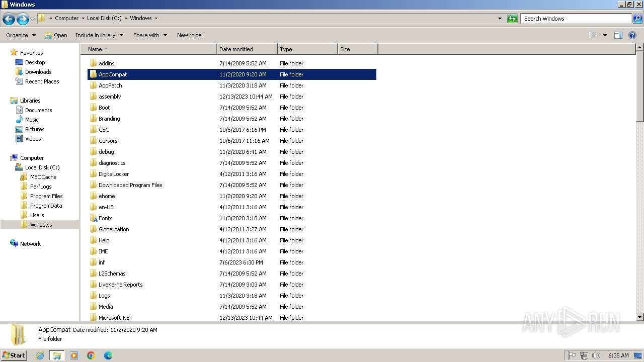644x362 pixels.
Task: Click the New folder button
Action: pos(190,35)
